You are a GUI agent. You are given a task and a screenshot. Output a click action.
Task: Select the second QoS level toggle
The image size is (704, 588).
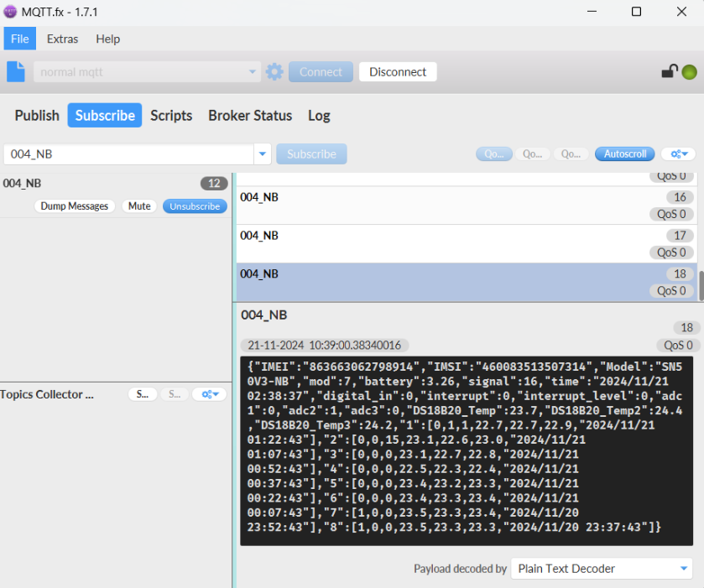point(533,154)
